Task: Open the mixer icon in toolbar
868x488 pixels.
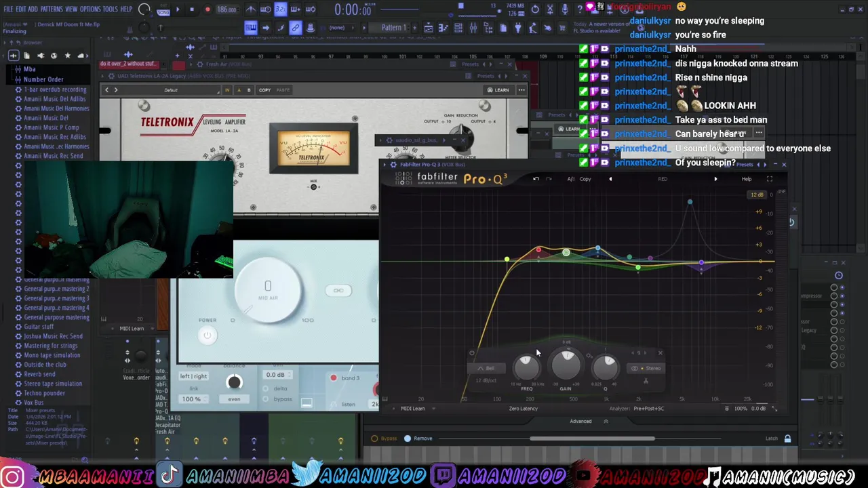Action: click(473, 28)
